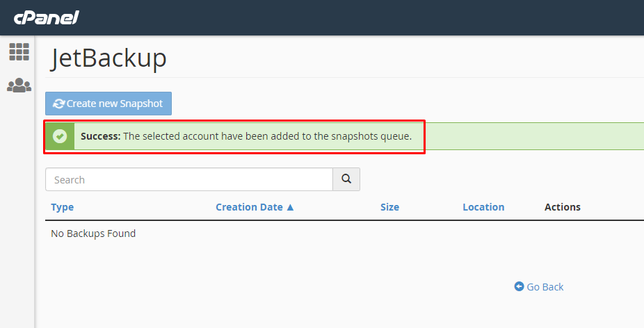Sort backups by Type column
This screenshot has height=328, width=644.
[63, 207]
